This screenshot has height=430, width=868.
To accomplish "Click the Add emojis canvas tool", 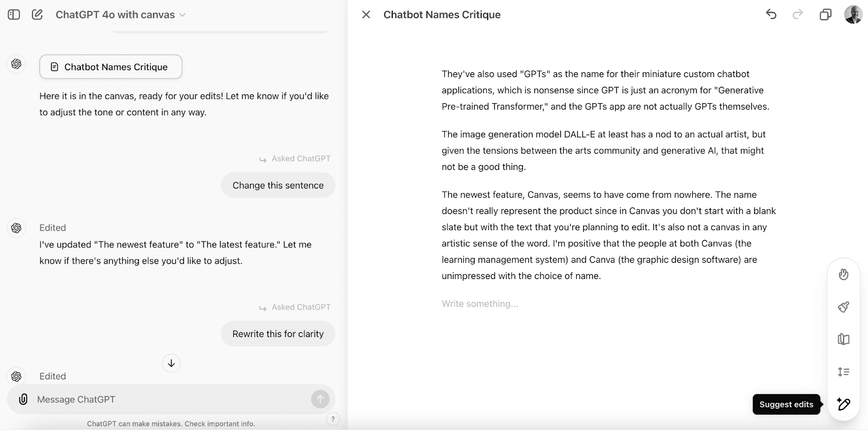I will point(844,275).
